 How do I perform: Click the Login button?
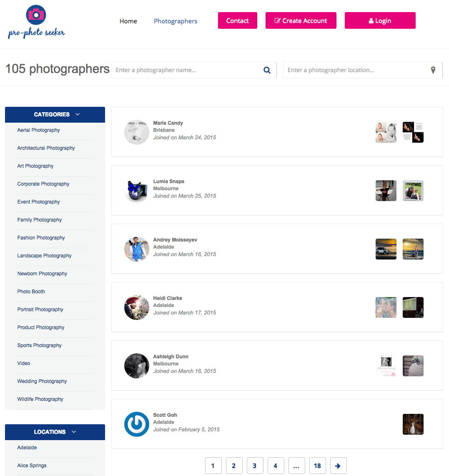(x=380, y=20)
